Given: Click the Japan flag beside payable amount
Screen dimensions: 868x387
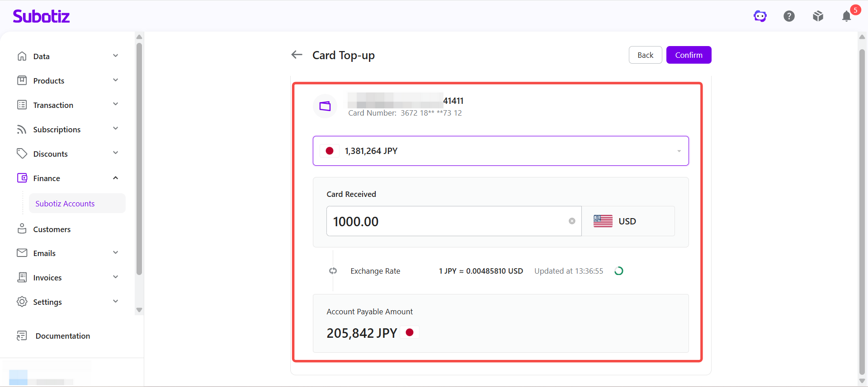Looking at the screenshot, I should click(x=410, y=332).
